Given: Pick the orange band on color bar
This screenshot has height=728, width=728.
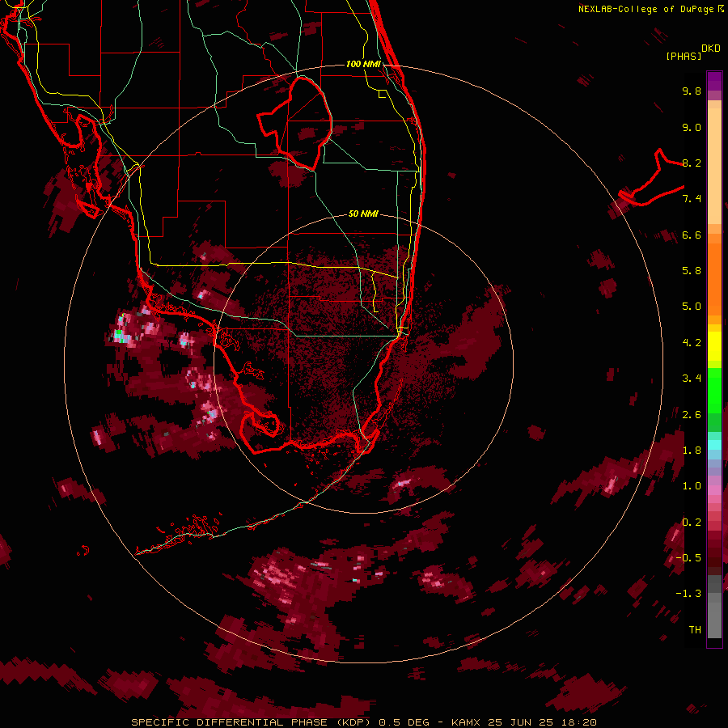Looking at the screenshot, I should click(714, 279).
